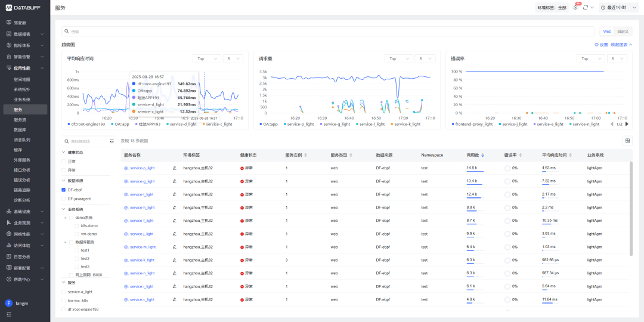
Task: Go to next page of 错误率 legend
Action: [x=627, y=124]
